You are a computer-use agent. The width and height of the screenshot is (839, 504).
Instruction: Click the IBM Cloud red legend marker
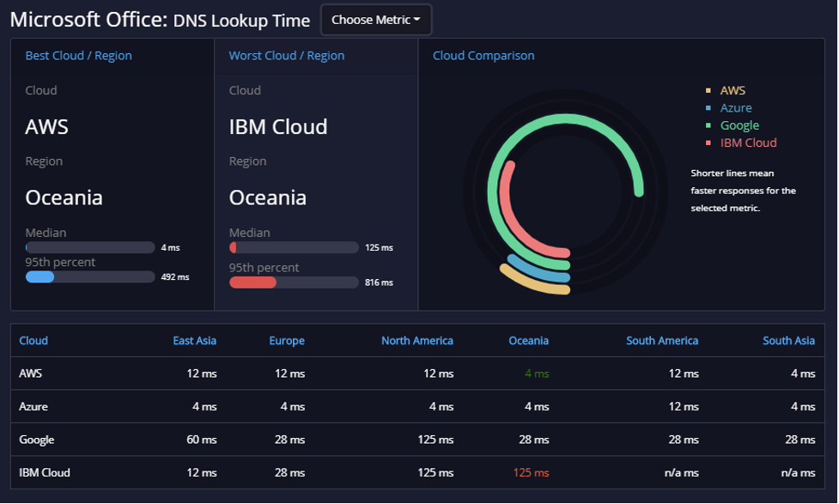tap(708, 143)
